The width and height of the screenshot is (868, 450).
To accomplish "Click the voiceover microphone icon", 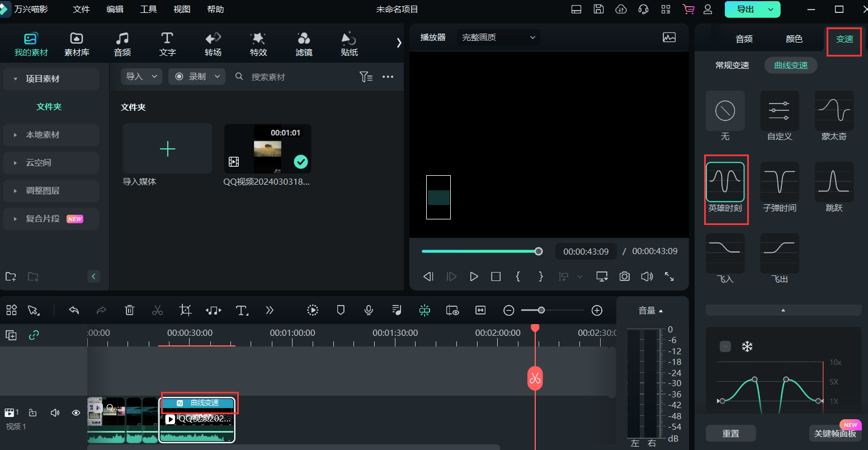I will (369, 310).
